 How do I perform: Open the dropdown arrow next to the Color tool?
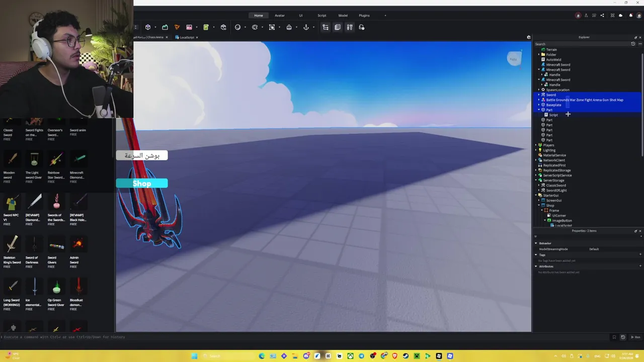263,27
